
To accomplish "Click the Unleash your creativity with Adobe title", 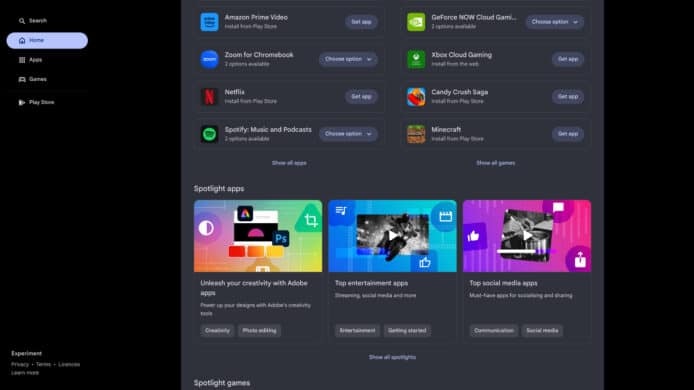I will point(254,288).
